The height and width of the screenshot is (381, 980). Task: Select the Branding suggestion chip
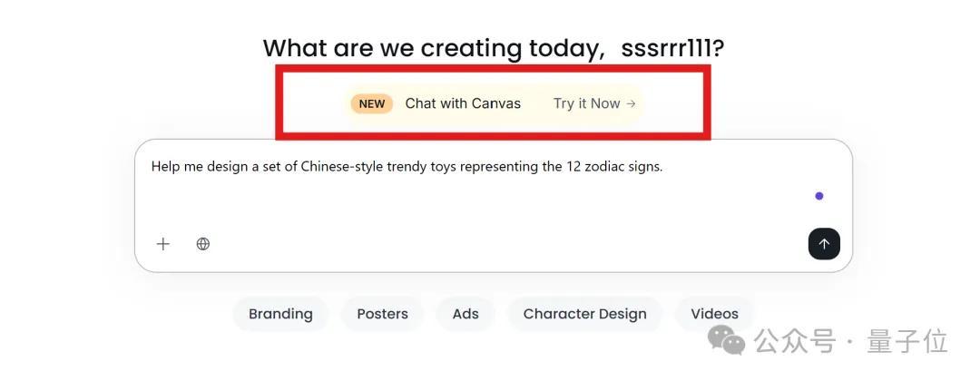[280, 314]
